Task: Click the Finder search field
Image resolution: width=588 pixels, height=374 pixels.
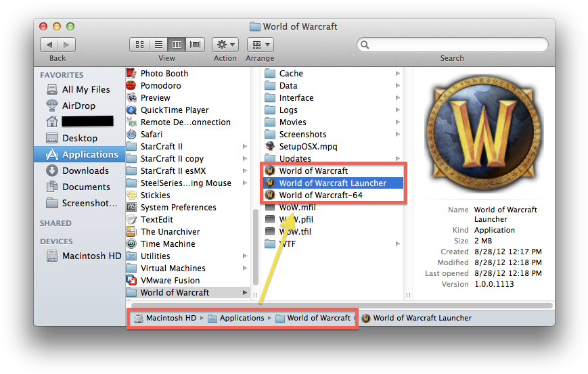Action: click(452, 45)
